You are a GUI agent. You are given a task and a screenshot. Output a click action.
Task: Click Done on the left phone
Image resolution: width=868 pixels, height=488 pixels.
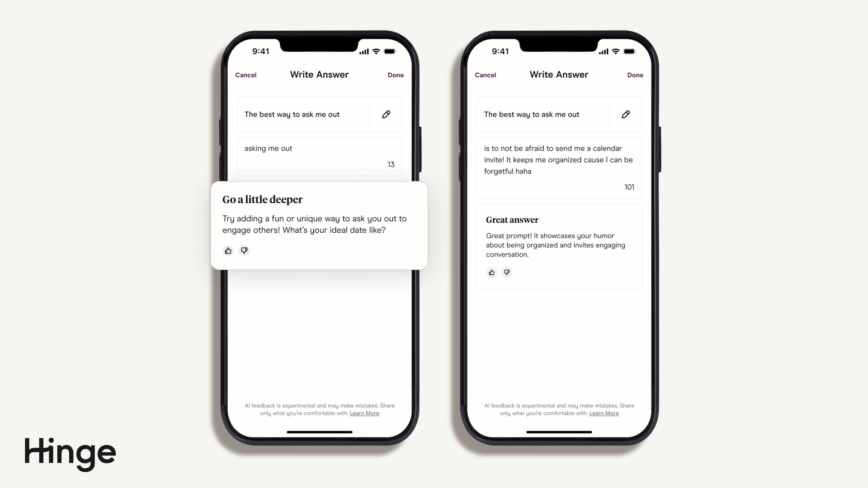[x=395, y=75]
